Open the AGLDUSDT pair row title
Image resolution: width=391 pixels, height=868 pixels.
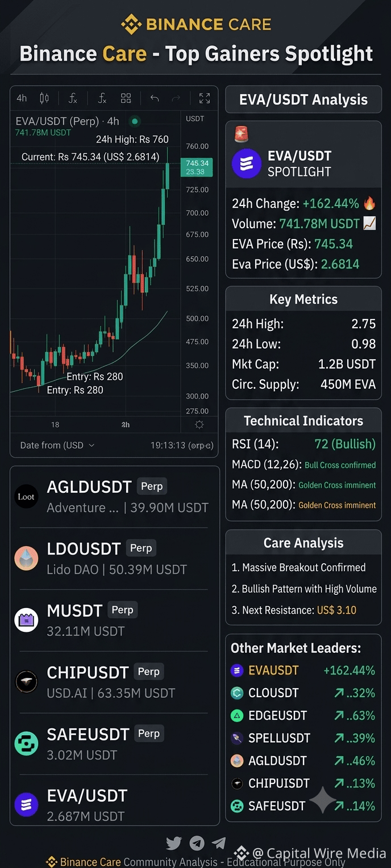89,487
